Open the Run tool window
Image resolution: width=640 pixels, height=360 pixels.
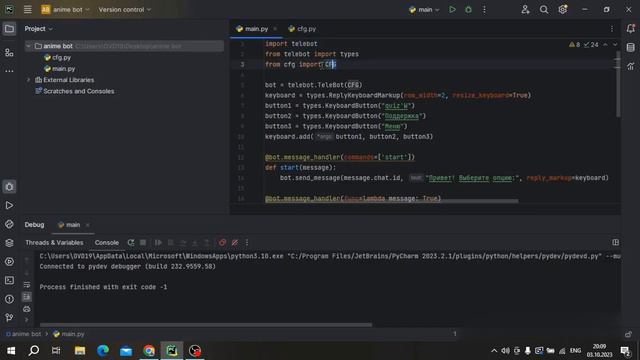9,205
